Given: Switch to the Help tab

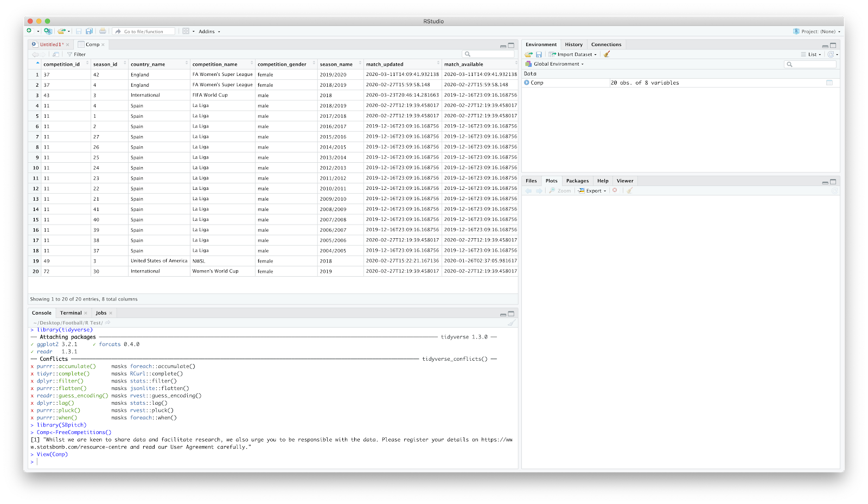Looking at the screenshot, I should pyautogui.click(x=603, y=181).
